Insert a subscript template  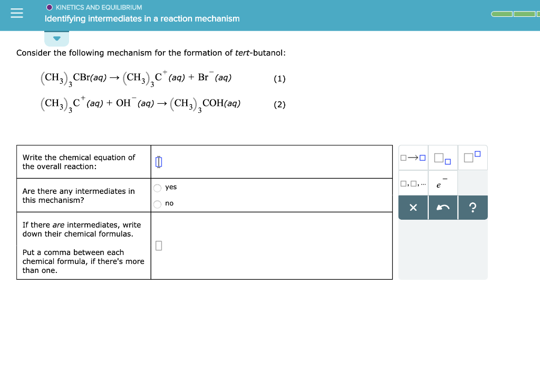pos(443,157)
